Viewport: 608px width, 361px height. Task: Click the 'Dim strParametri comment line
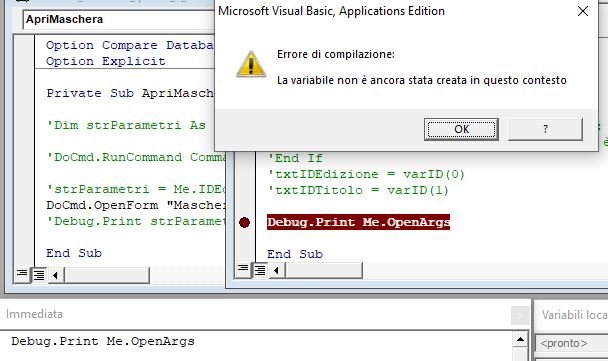click(x=126, y=125)
